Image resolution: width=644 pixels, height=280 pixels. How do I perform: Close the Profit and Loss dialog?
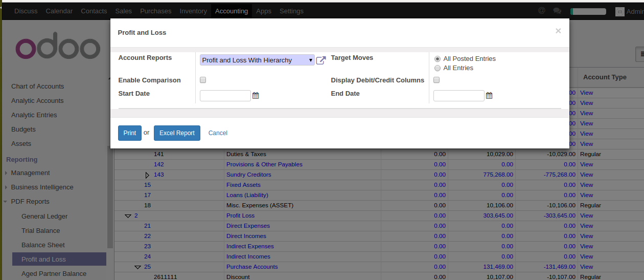(x=558, y=31)
